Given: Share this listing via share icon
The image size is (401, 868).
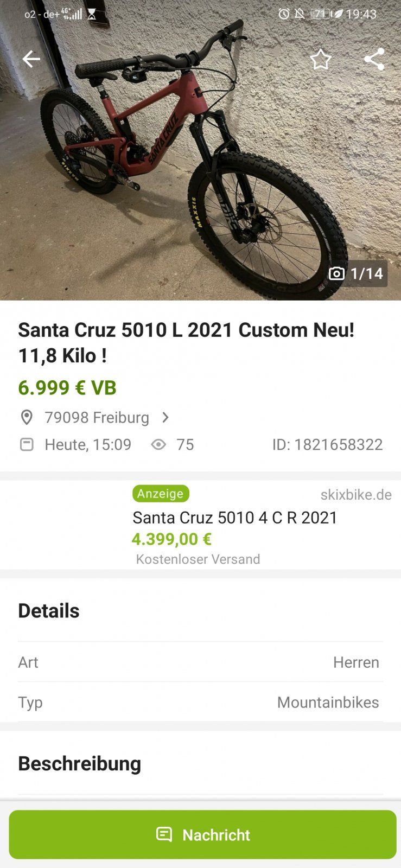Looking at the screenshot, I should click(374, 59).
